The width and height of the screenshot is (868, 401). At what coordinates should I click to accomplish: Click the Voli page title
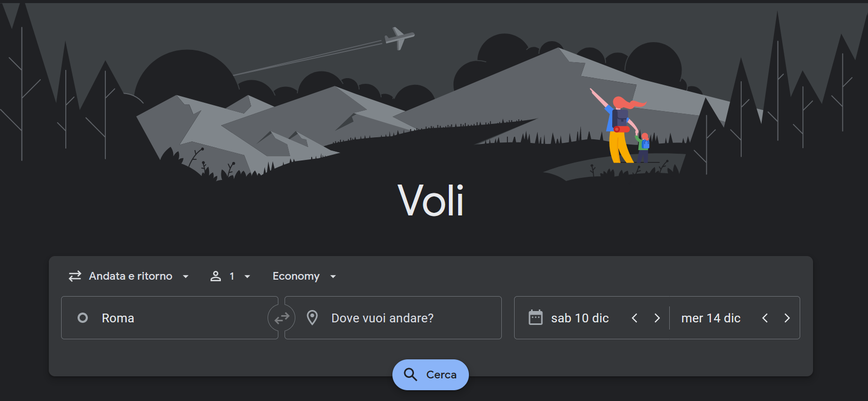431,200
